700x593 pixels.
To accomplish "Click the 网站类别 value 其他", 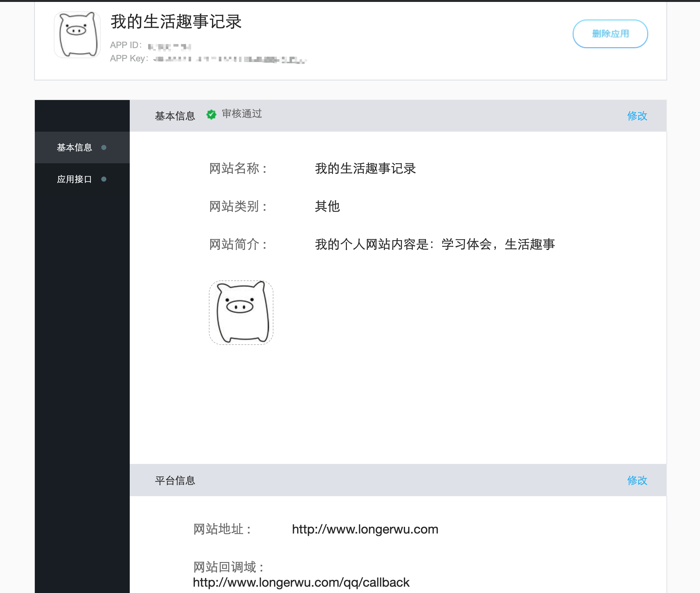I will (x=327, y=206).
